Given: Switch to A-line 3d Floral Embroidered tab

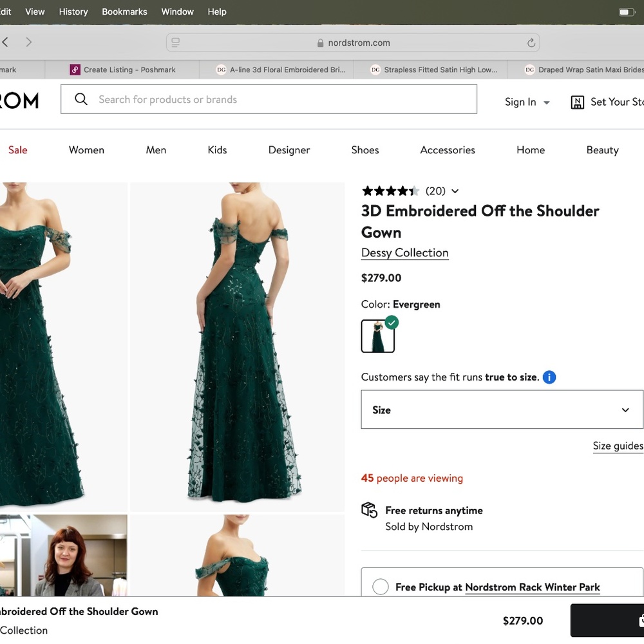Looking at the screenshot, I should tap(277, 70).
